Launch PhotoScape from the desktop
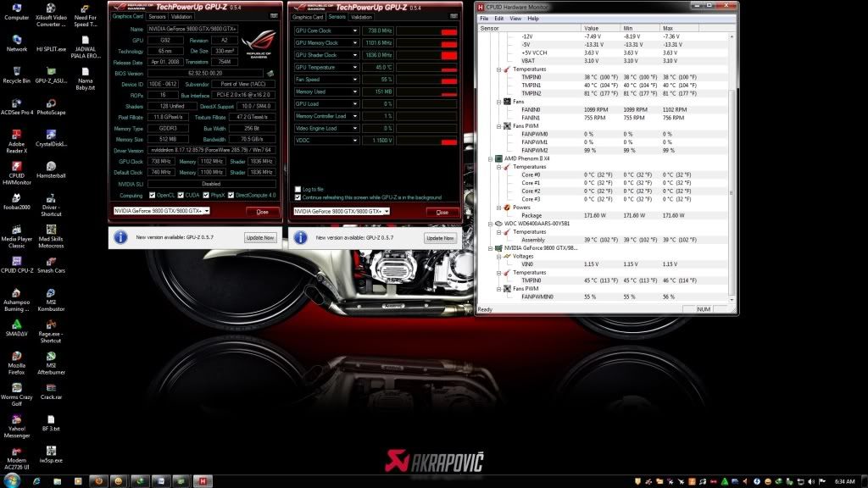Image resolution: width=868 pixels, height=488 pixels. click(51, 107)
